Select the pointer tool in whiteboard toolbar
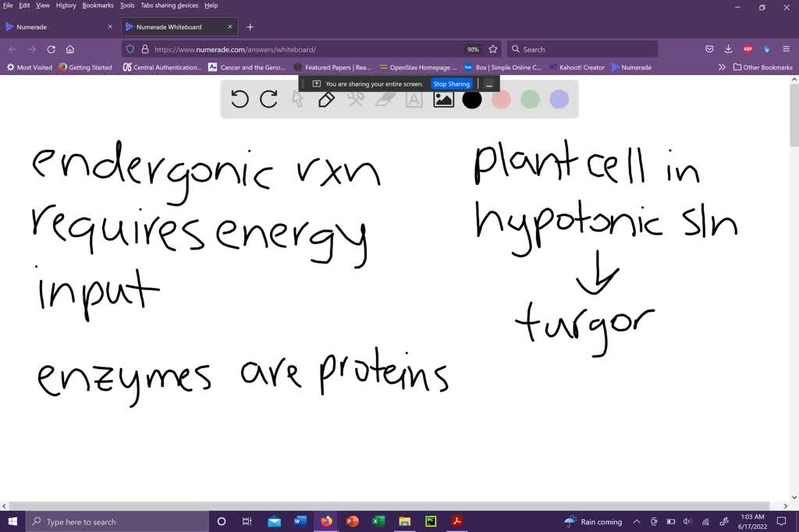The height and width of the screenshot is (532, 799). pos(297,99)
